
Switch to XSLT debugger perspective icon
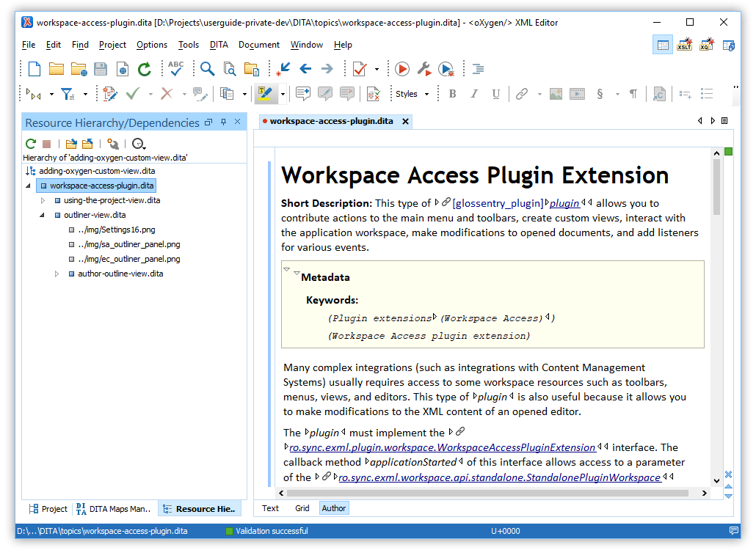pyautogui.click(x=685, y=45)
